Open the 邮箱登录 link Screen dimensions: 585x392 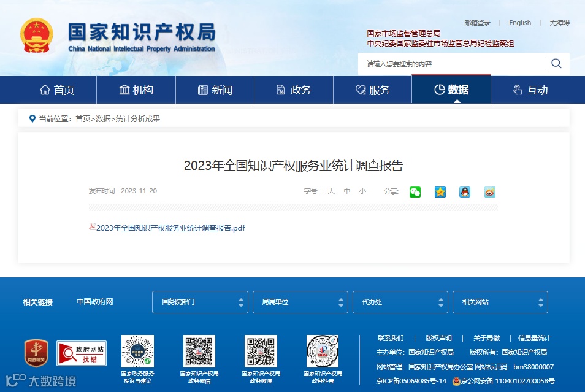477,23
